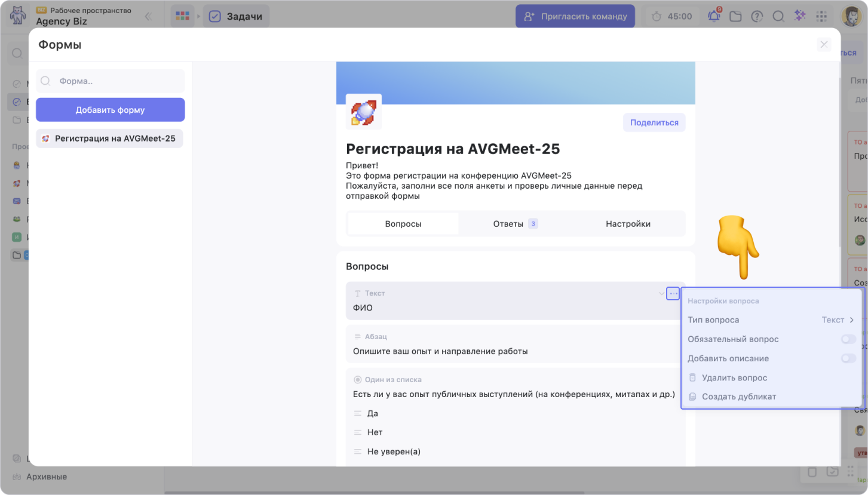This screenshot has width=868, height=495.
Task: Expand the Тип вопроса submenu
Action: 771,320
